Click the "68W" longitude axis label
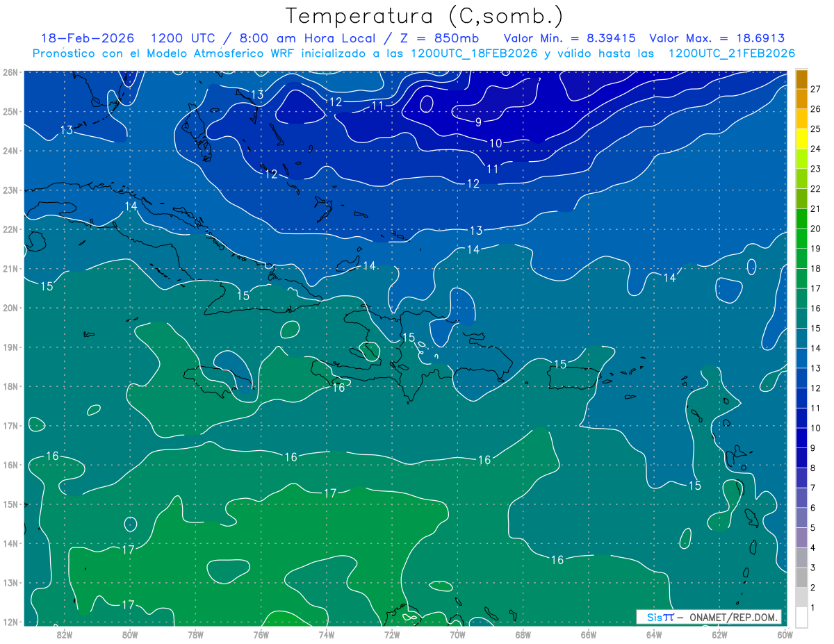834x644 pixels. point(523,634)
